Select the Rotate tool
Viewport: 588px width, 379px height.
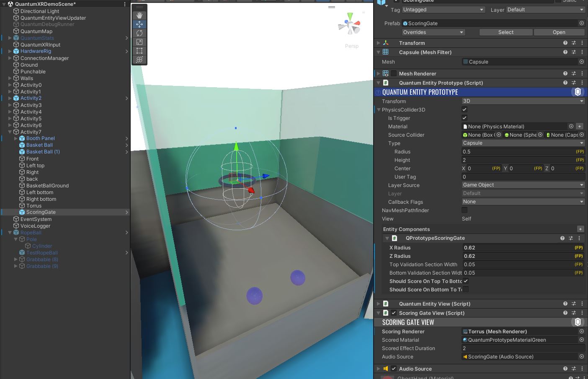(139, 33)
